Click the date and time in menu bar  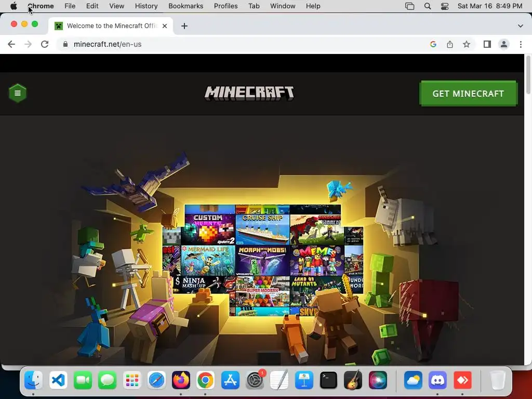coord(489,6)
